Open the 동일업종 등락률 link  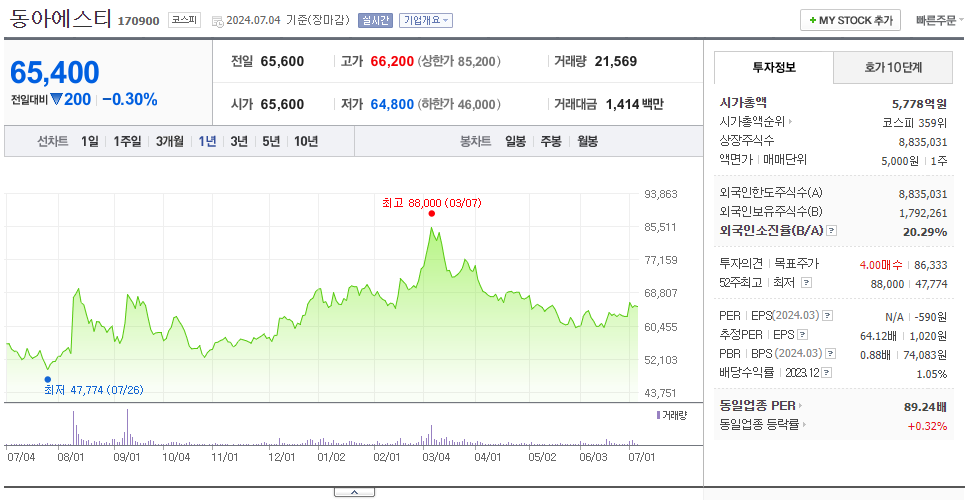click(763, 425)
